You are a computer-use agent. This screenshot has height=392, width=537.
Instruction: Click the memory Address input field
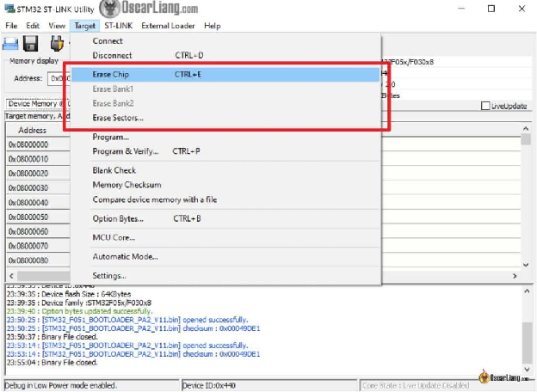(59, 79)
